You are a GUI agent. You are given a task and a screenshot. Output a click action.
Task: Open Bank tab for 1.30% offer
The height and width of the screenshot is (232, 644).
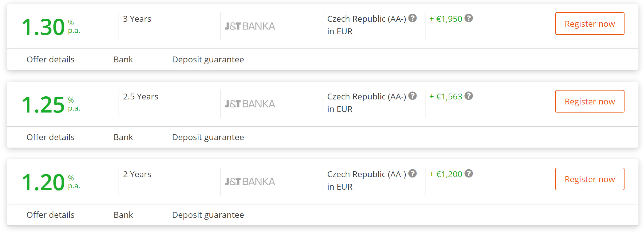[x=123, y=60]
